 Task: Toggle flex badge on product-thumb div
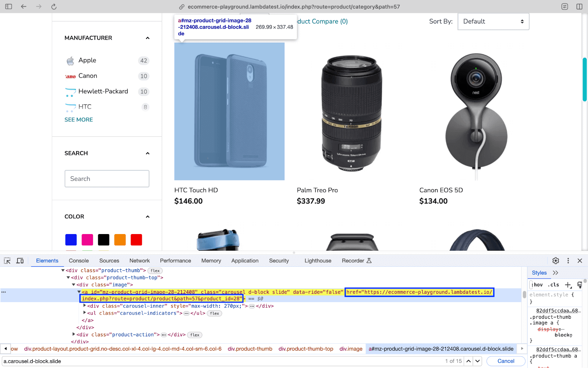click(155, 271)
